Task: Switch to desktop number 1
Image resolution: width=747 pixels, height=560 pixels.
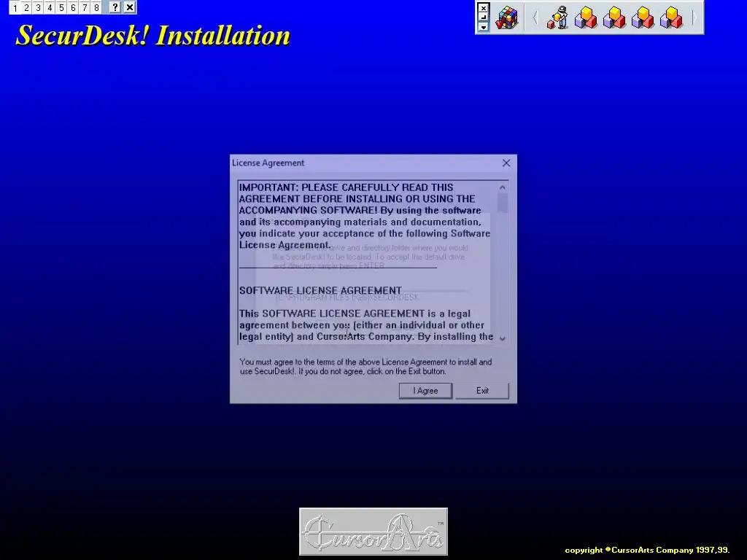Action: click(x=15, y=7)
